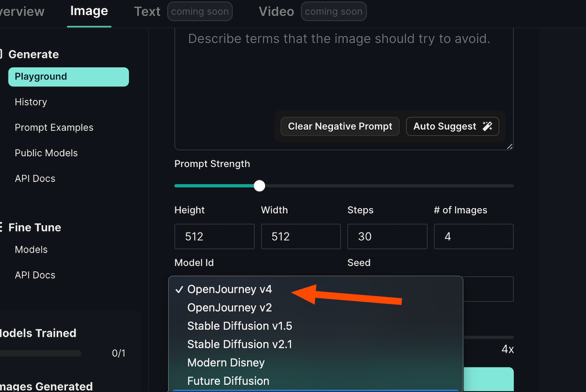
Task: Click the Fine Tune section heading
Action: click(35, 228)
